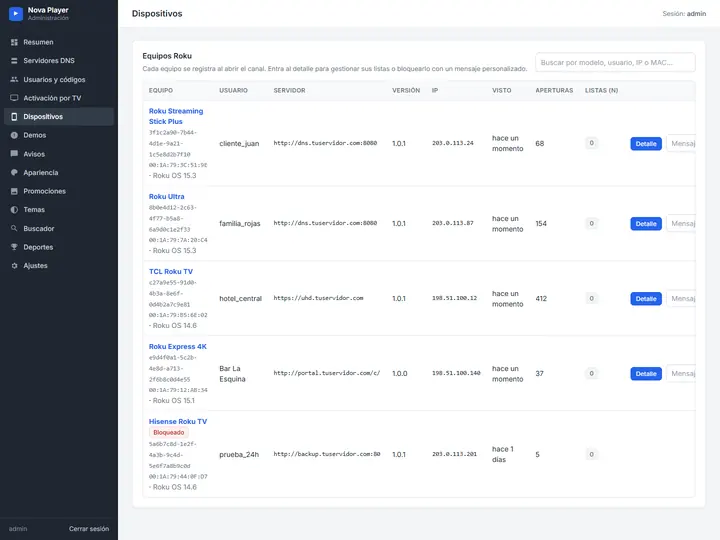The width and height of the screenshot is (720, 540).
Task: Click the Avisos chat bubble icon
Action: point(14,154)
